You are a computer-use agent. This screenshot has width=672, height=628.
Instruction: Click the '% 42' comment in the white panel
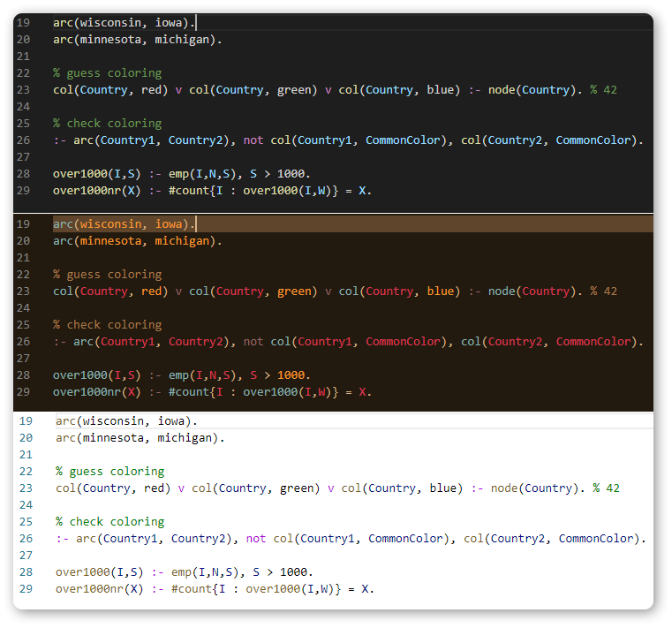[606, 488]
